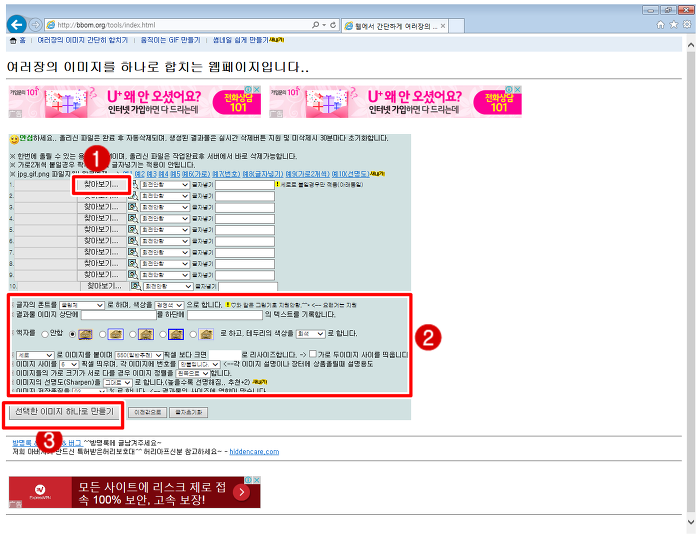Click the 찾아보기 browse button in row 1
This screenshot has width=700, height=538.
[x=101, y=184]
